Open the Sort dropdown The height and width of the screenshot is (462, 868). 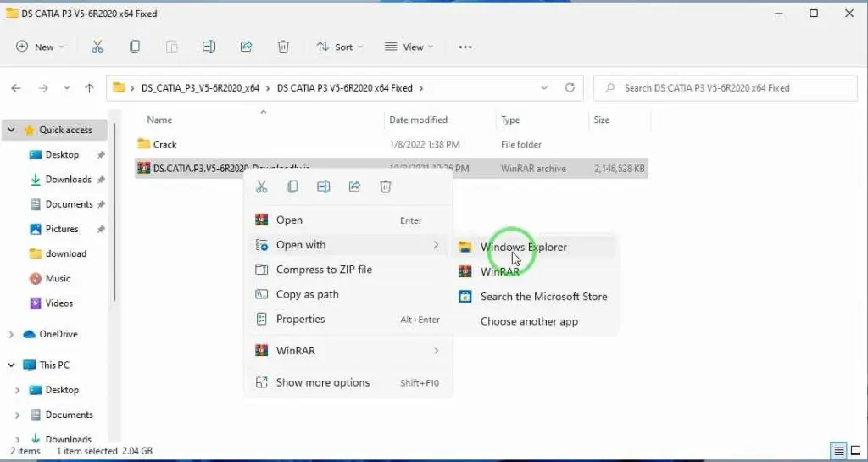(339, 47)
